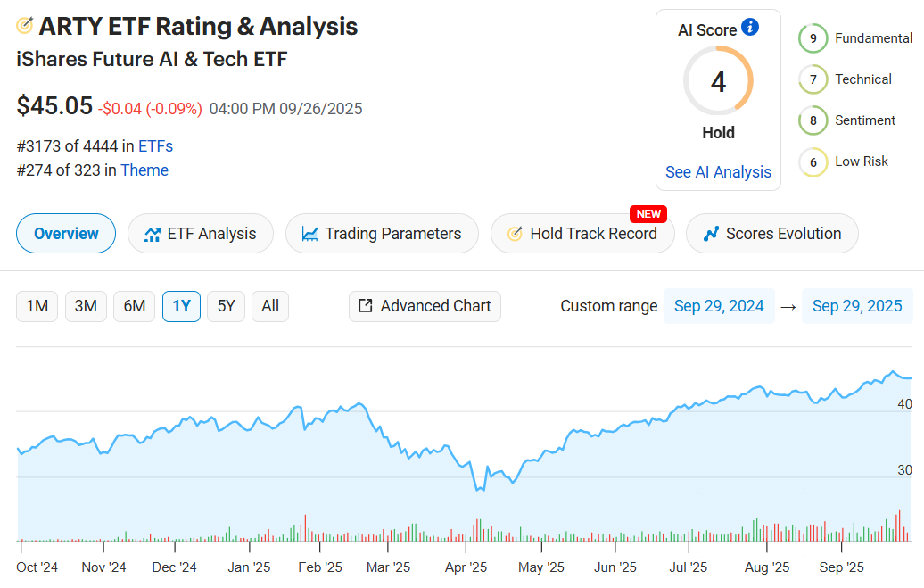Click the See AI Analysis link
924x588 pixels.
click(x=718, y=172)
